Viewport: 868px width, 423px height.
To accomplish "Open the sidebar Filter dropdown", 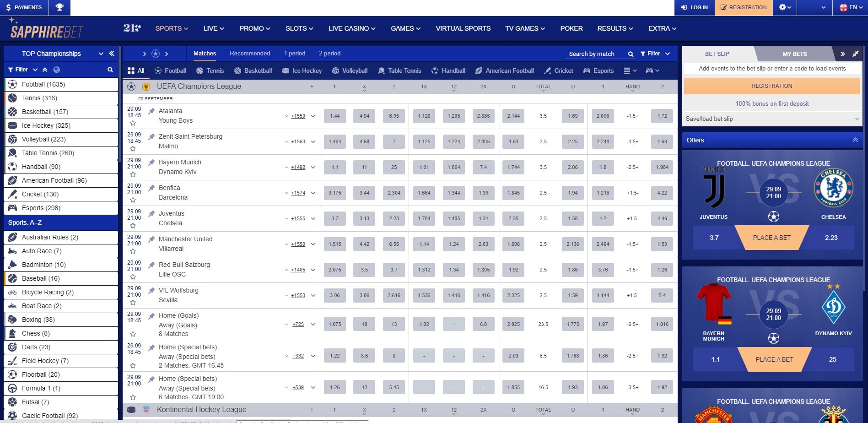I will [22, 70].
